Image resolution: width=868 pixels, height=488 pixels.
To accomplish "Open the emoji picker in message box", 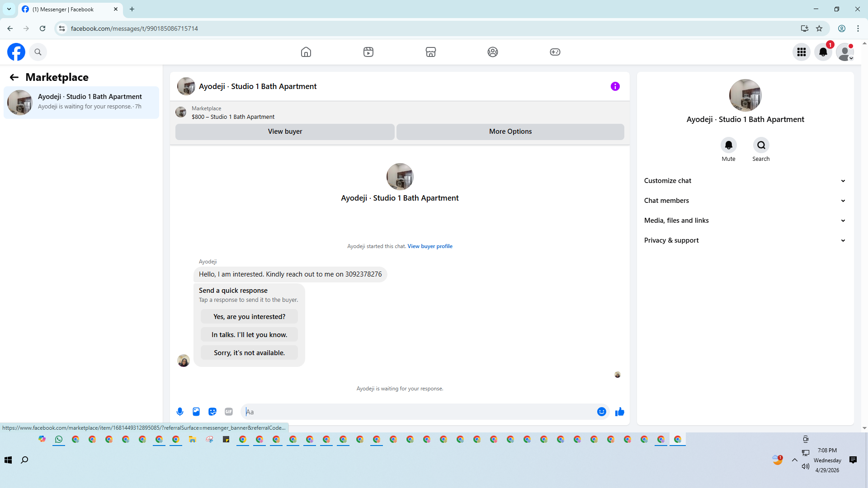I will [601, 412].
